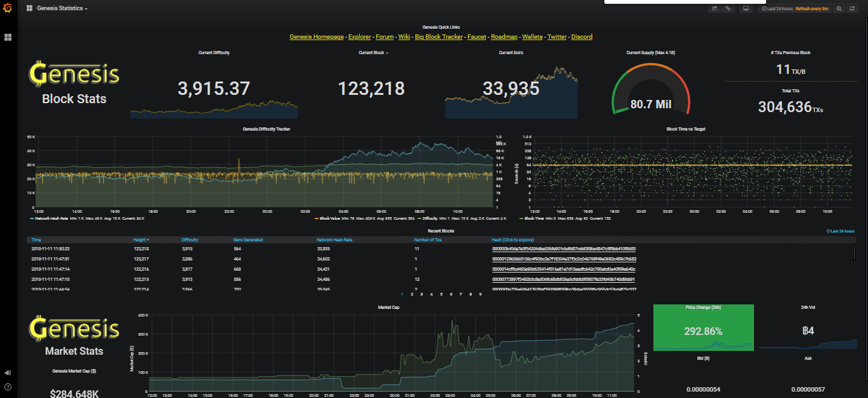Zoom out the time range

pos(839,8)
